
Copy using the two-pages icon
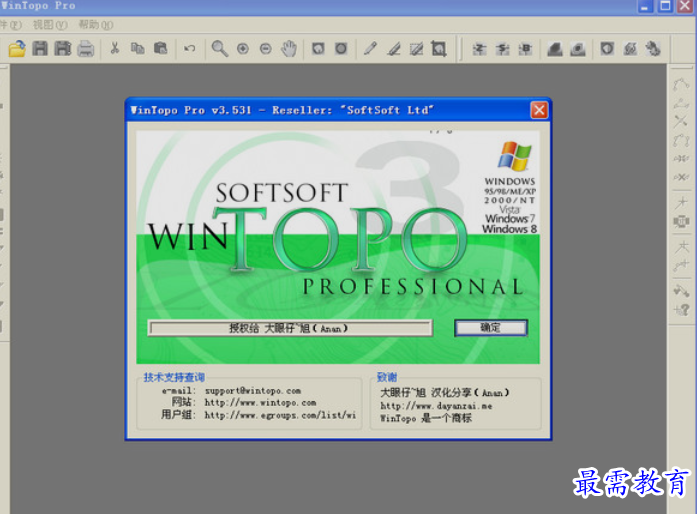(x=137, y=48)
